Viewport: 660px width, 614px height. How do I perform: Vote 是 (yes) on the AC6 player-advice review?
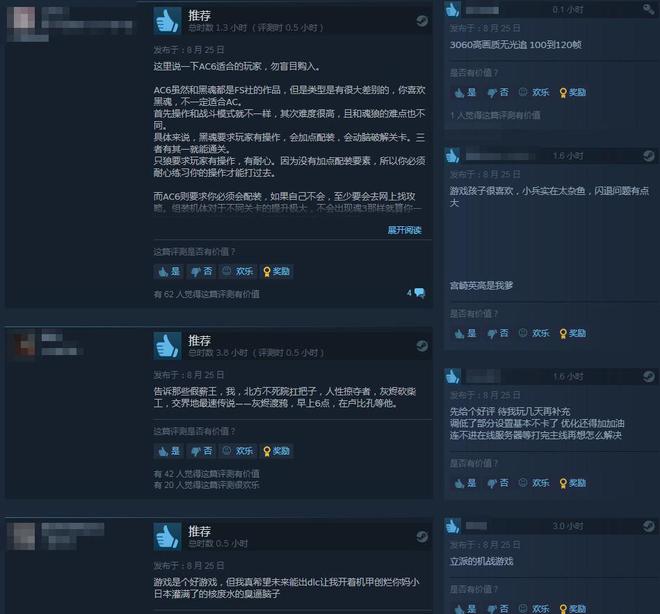pos(169,271)
